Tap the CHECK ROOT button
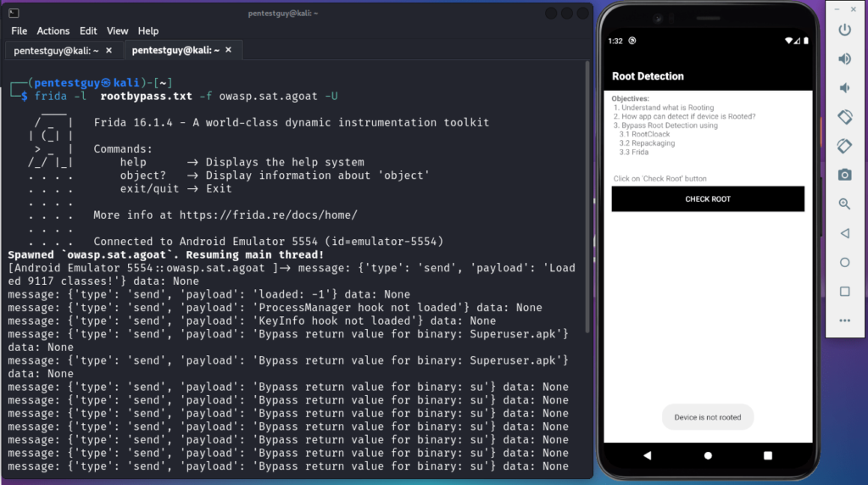Image resolution: width=868 pixels, height=485 pixels. [708, 198]
